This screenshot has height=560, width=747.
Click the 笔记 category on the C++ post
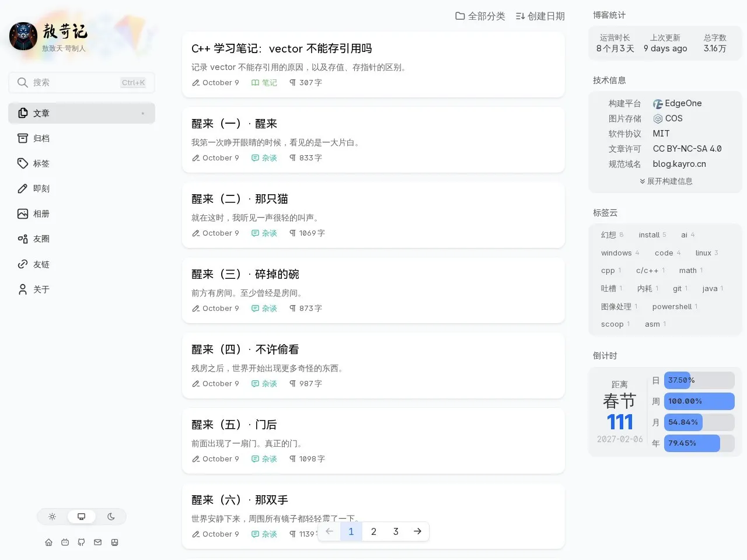tap(264, 83)
